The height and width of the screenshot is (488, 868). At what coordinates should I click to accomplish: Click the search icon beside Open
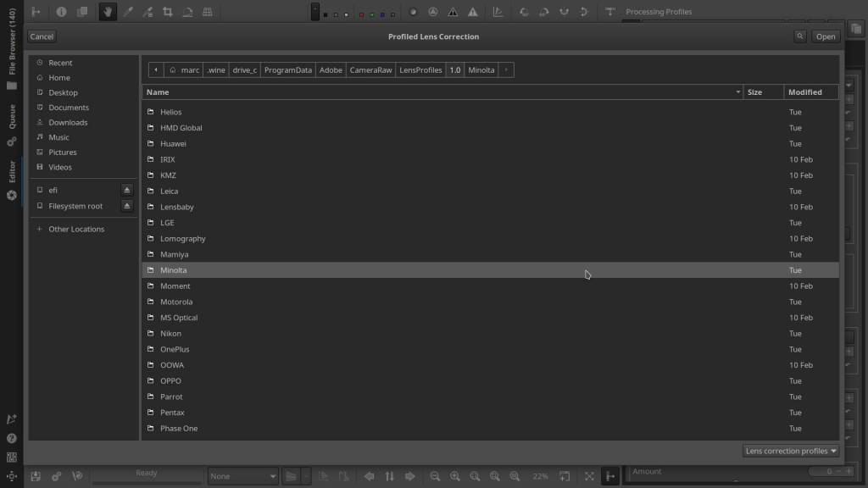800,36
